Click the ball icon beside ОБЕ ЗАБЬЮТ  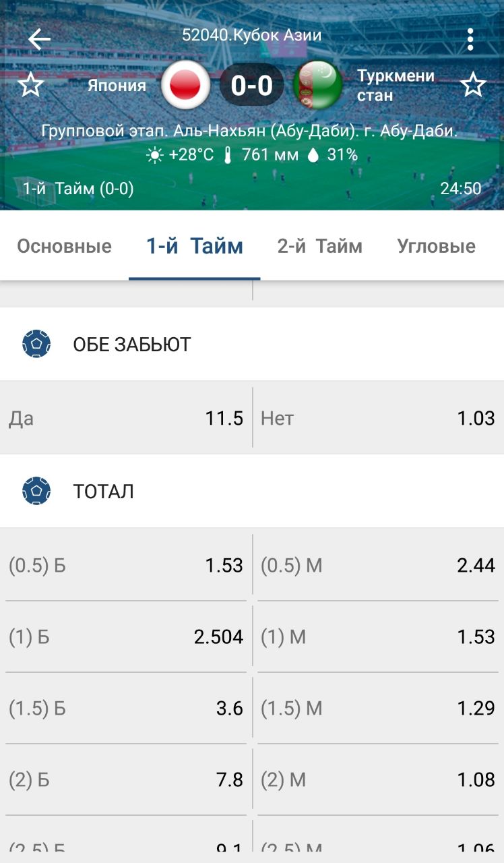(36, 345)
